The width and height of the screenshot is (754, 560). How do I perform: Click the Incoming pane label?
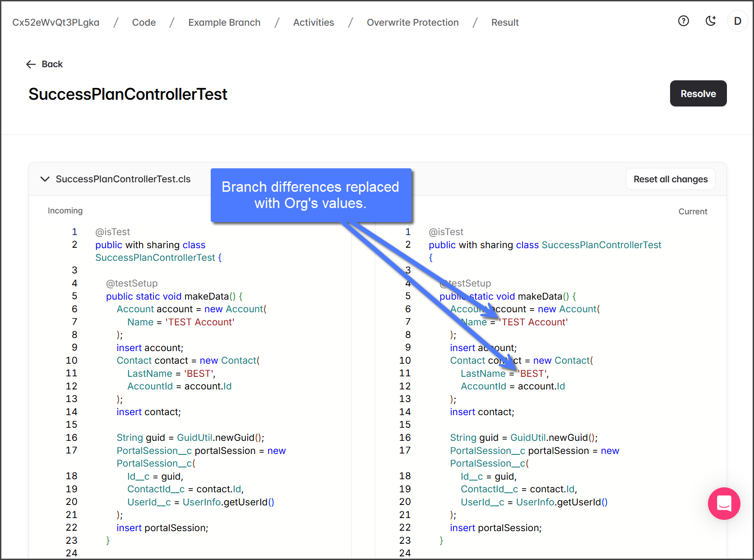pos(65,211)
